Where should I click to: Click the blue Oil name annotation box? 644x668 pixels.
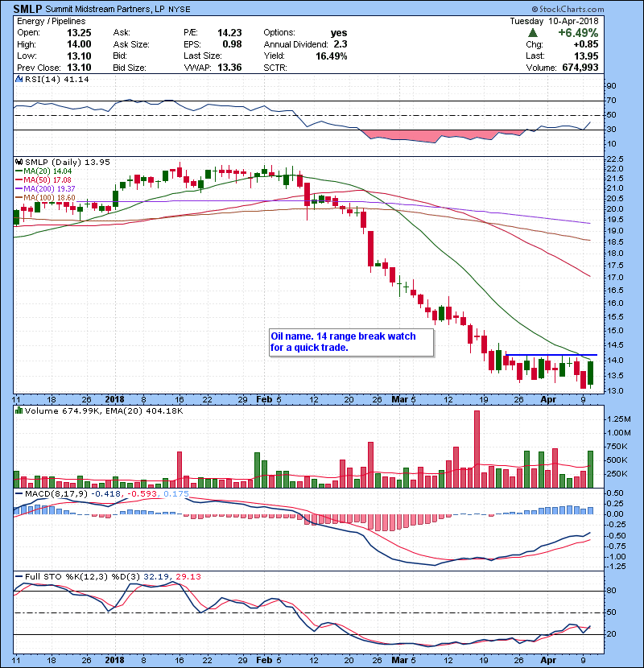point(352,342)
